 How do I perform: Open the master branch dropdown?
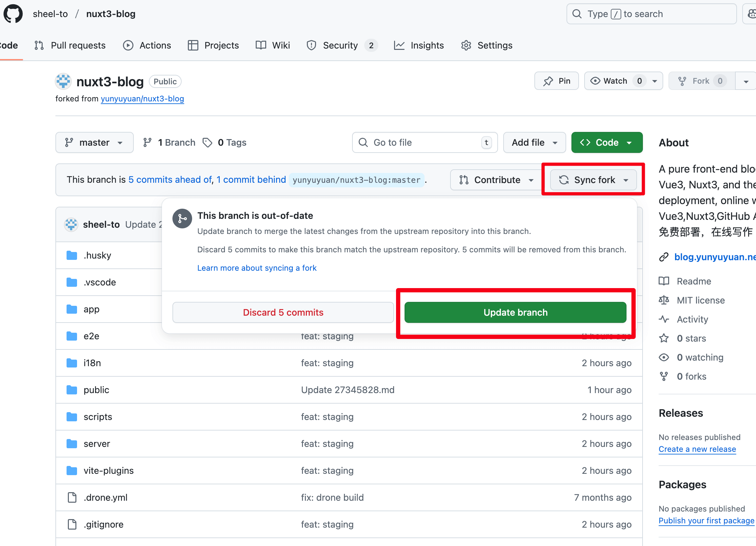[x=94, y=143]
